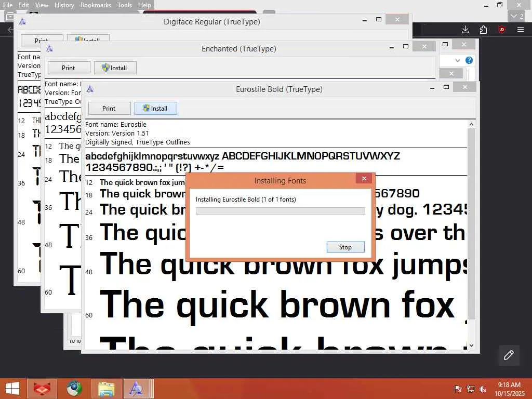Click the 'Digiface Regular (TrueType)' window title

click(212, 22)
